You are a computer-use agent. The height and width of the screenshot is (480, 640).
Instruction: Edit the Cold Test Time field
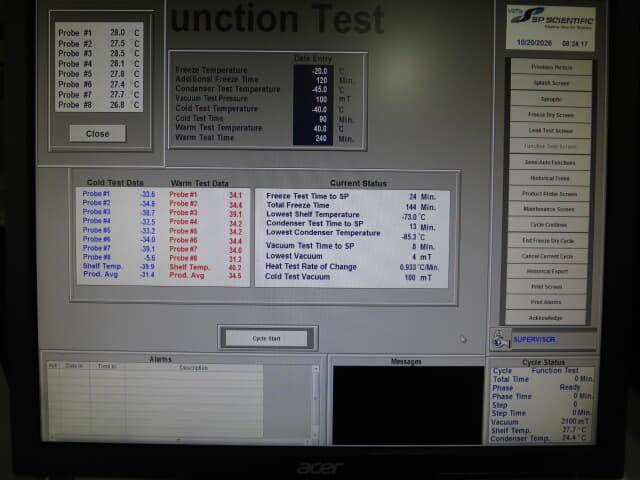[x=313, y=119]
